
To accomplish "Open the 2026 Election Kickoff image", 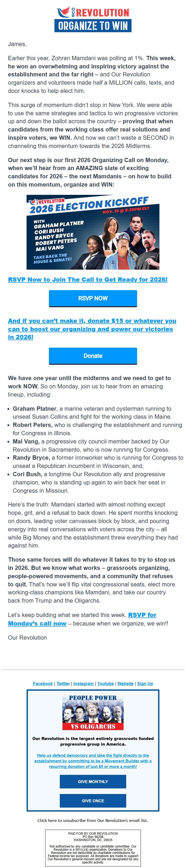I will pyautogui.click(x=93, y=232).
